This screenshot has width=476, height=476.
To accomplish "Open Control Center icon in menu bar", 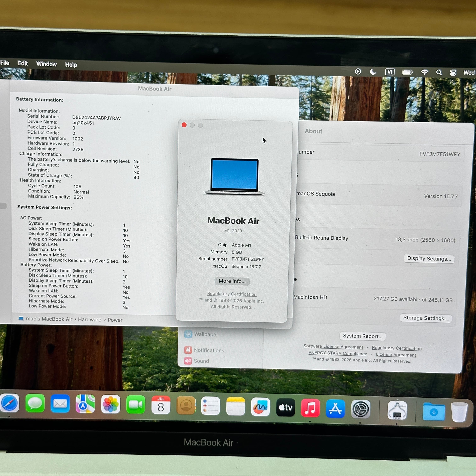I will (453, 73).
